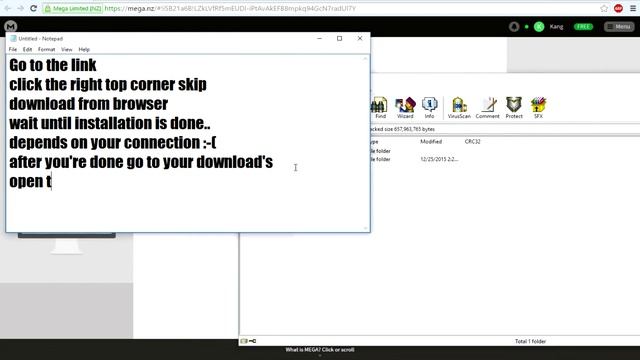The width and height of the screenshot is (640, 360).
Task: Minimize the Notepad window
Action: click(x=320, y=38)
